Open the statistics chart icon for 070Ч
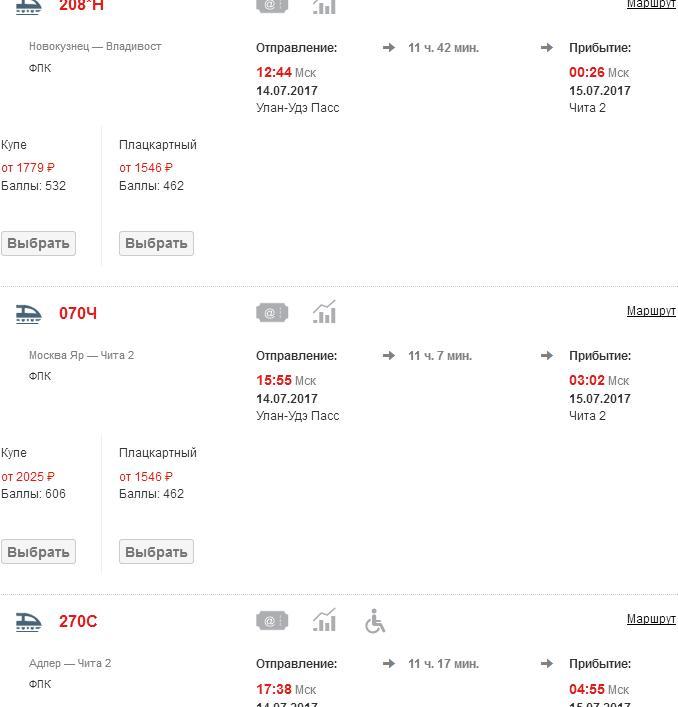The width and height of the screenshot is (678, 707). coord(324,313)
